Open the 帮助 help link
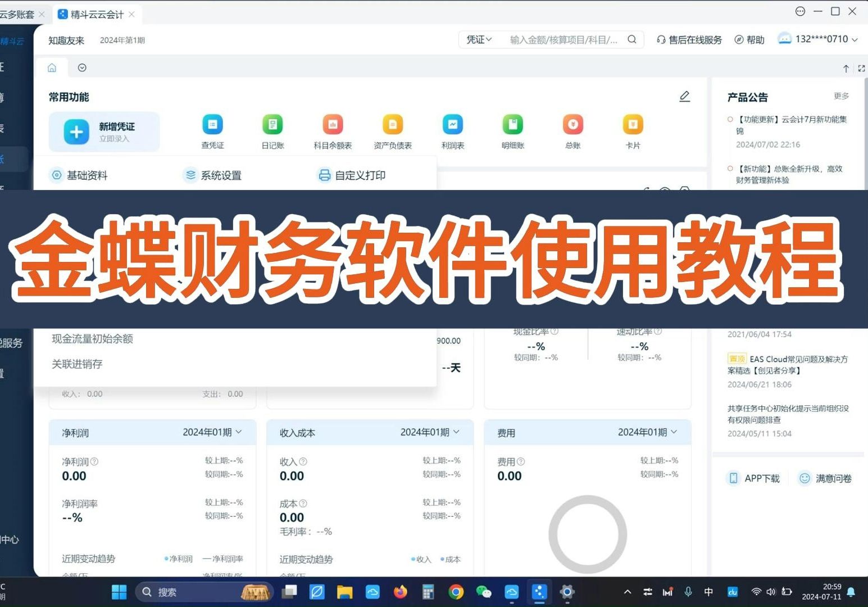868x607 pixels. 749,40
